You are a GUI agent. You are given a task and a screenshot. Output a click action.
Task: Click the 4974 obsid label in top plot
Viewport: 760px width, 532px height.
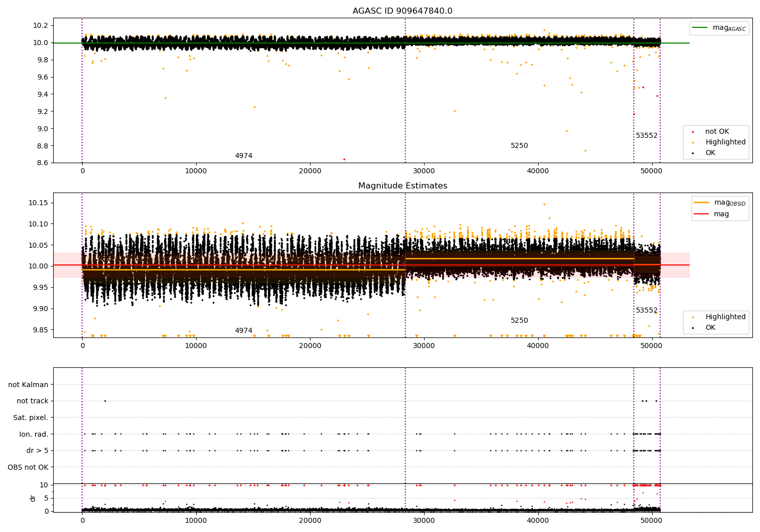point(243,156)
